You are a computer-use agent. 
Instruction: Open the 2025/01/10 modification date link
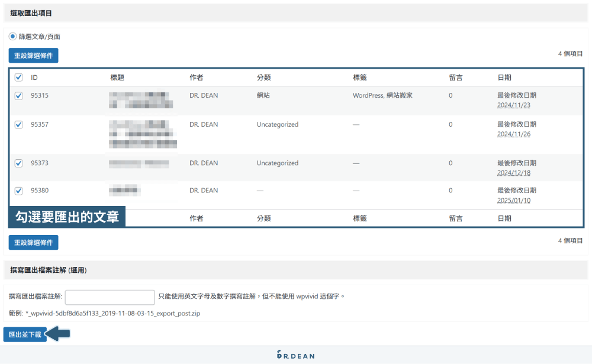[x=514, y=199]
